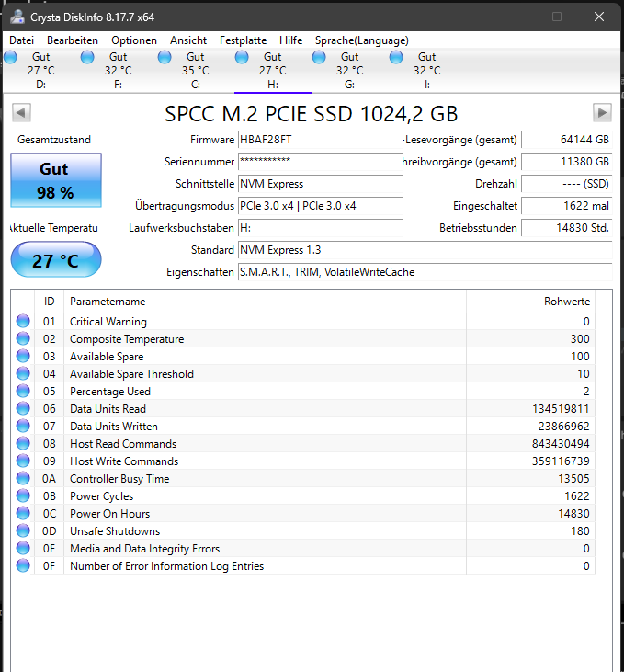Click the Rohwerte column header
Screen dimensions: 624x672
530,302
